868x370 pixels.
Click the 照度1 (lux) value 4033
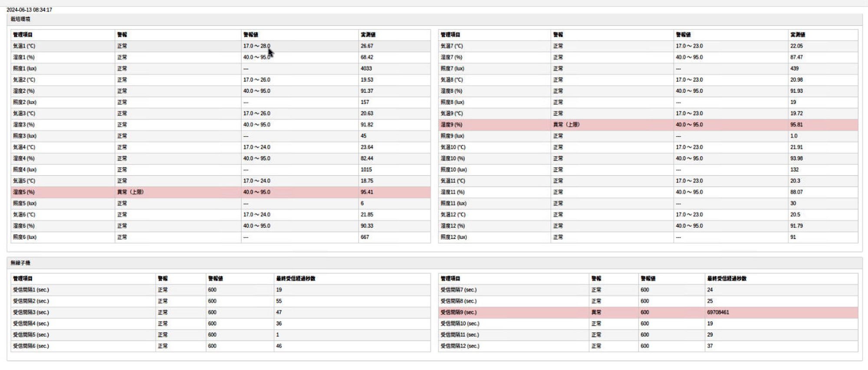pos(366,69)
